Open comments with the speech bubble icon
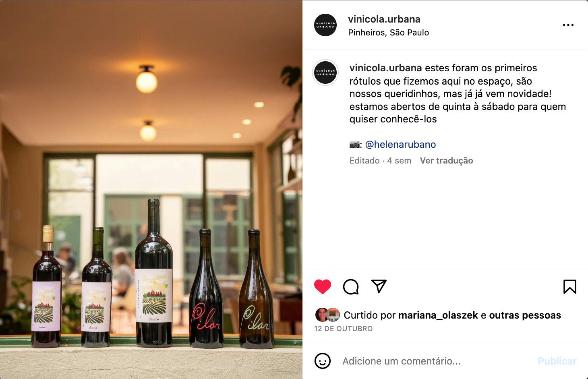Screen dimensions: 588x379 (x=351, y=287)
